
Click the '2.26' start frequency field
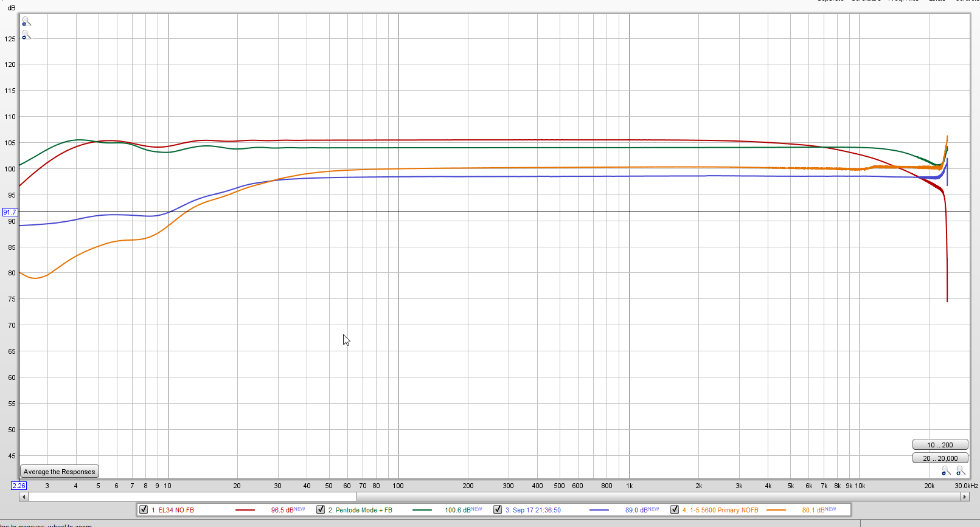[19, 486]
